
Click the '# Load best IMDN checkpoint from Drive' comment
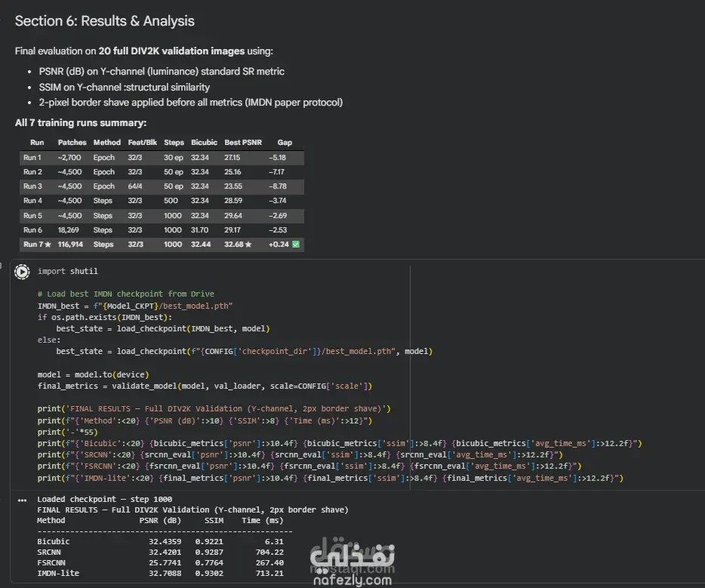126,294
